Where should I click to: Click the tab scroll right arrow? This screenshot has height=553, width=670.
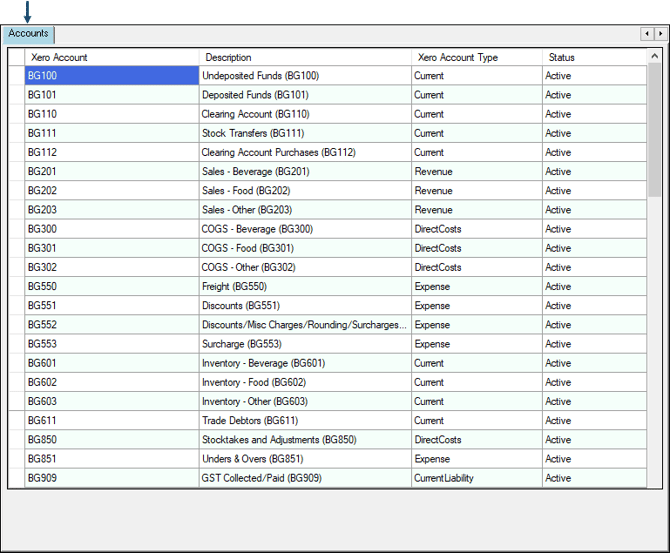tap(660, 34)
